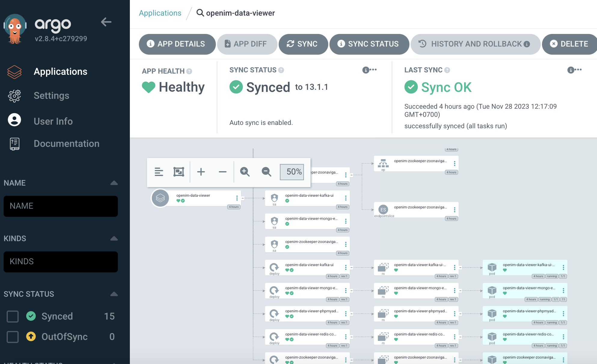The width and height of the screenshot is (597, 364).
Task: Open the Applications breadcrumb link
Action: (x=160, y=13)
